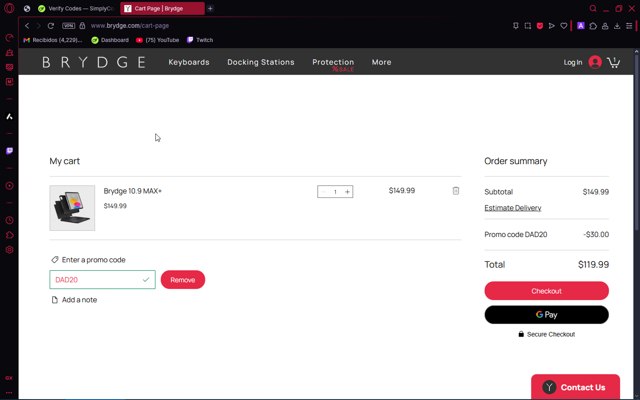Open the downloads icon in toolbar

coord(617,26)
